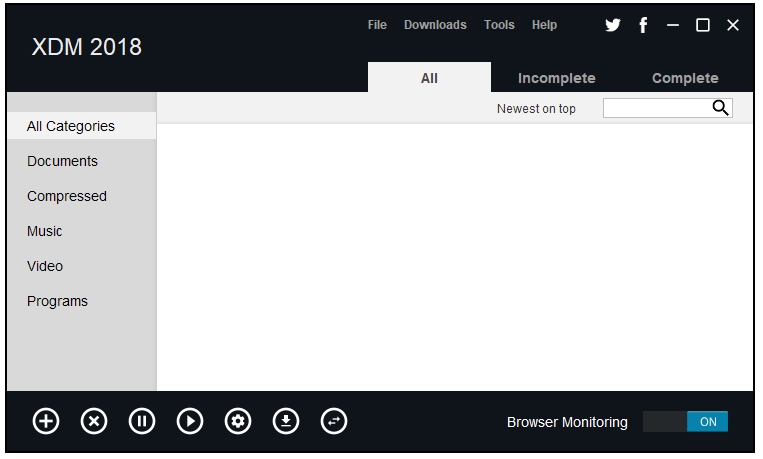Click the refresh link swap-arrows icon
Image resolution: width=763 pixels, height=459 pixels.
[x=334, y=421]
